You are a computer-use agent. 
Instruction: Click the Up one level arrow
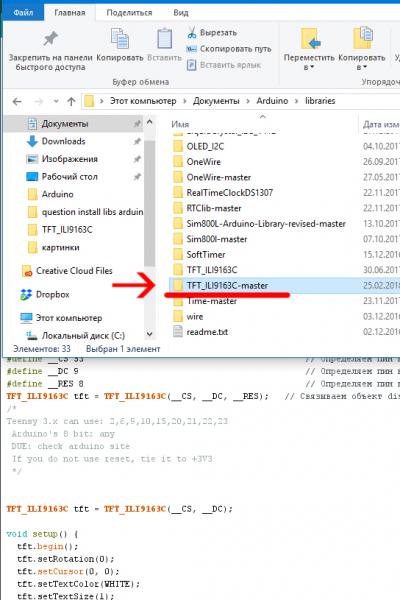pyautogui.click(x=71, y=101)
